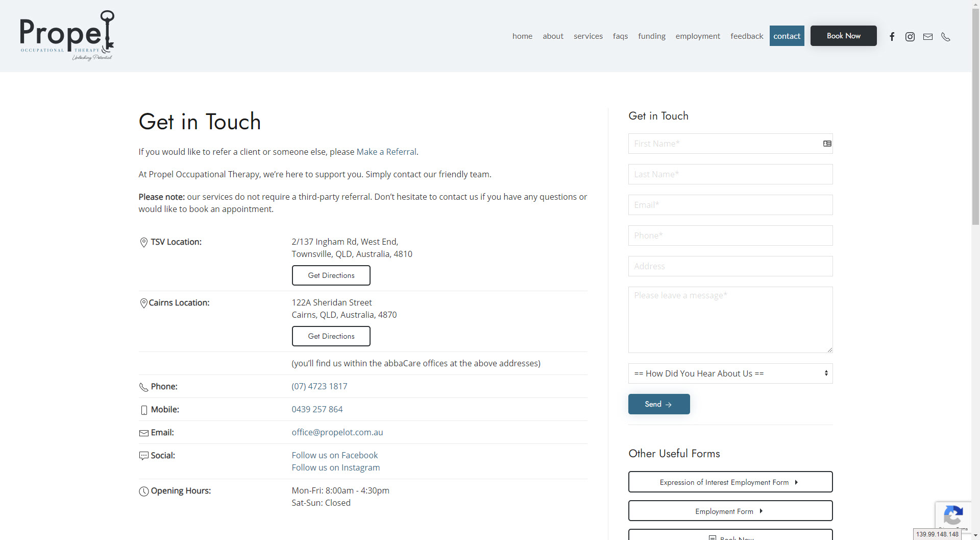
Task: Open Expression of Interest Employment Form
Action: pyautogui.click(x=730, y=482)
